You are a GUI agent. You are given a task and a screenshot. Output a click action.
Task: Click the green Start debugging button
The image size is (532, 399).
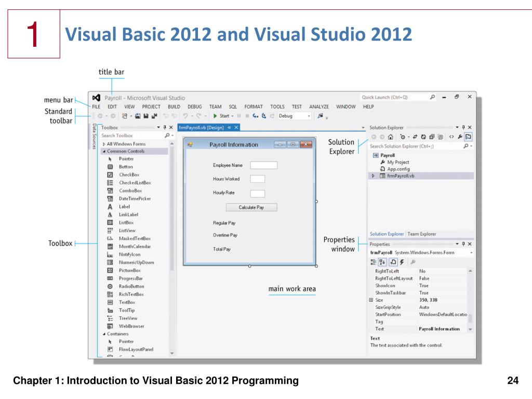point(215,116)
